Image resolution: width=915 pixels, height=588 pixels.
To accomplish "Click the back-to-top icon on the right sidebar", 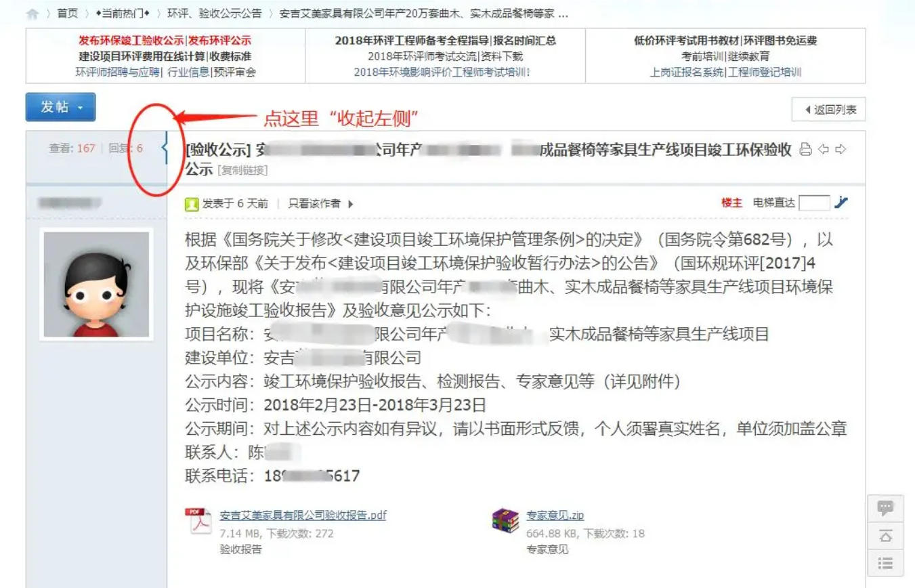I will [x=885, y=535].
